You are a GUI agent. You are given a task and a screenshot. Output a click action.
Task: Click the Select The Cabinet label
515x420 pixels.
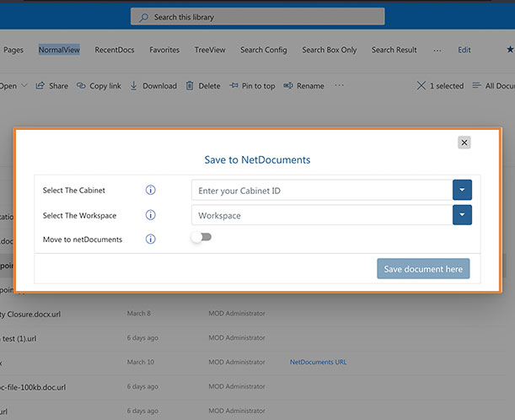[x=74, y=191]
